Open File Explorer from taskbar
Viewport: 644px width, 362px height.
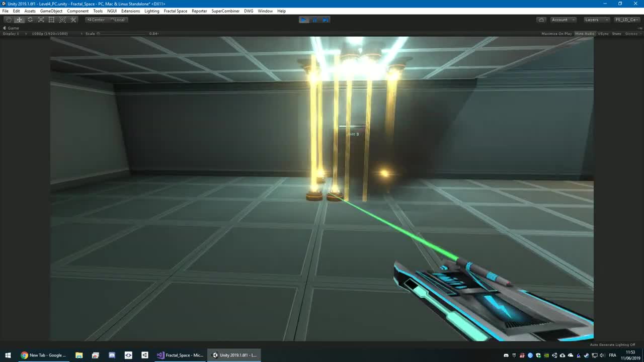[79, 355]
